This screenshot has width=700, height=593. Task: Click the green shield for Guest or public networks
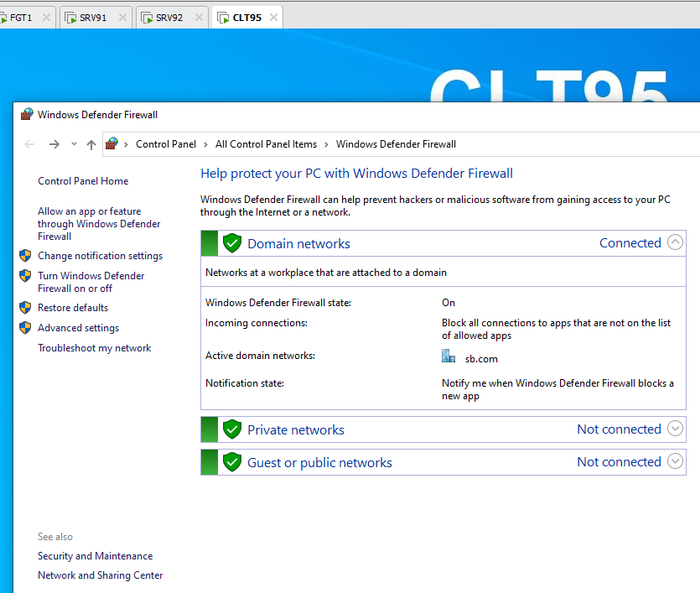click(x=232, y=462)
